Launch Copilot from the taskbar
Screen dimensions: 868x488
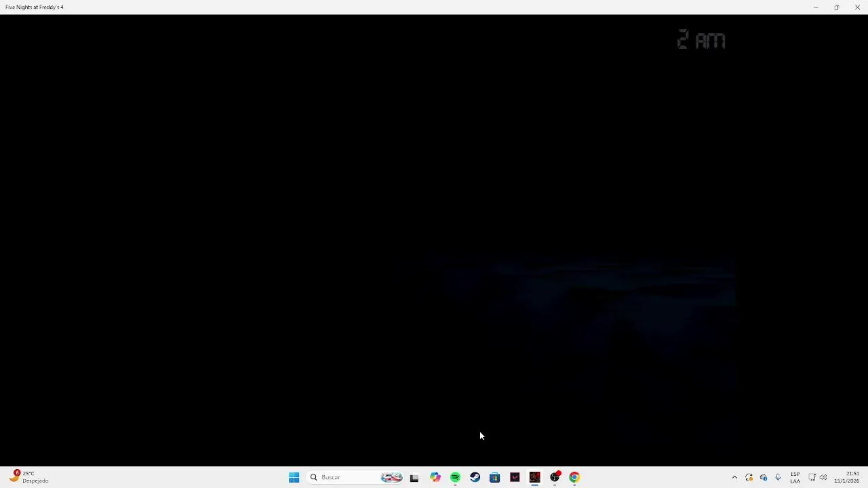[x=435, y=477]
